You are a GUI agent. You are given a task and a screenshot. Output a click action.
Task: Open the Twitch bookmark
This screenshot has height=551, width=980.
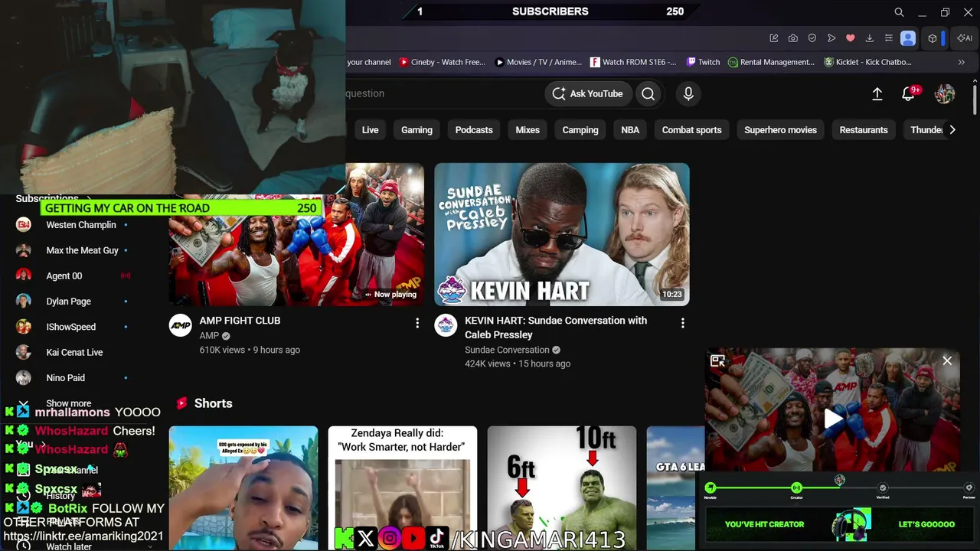[x=704, y=62]
